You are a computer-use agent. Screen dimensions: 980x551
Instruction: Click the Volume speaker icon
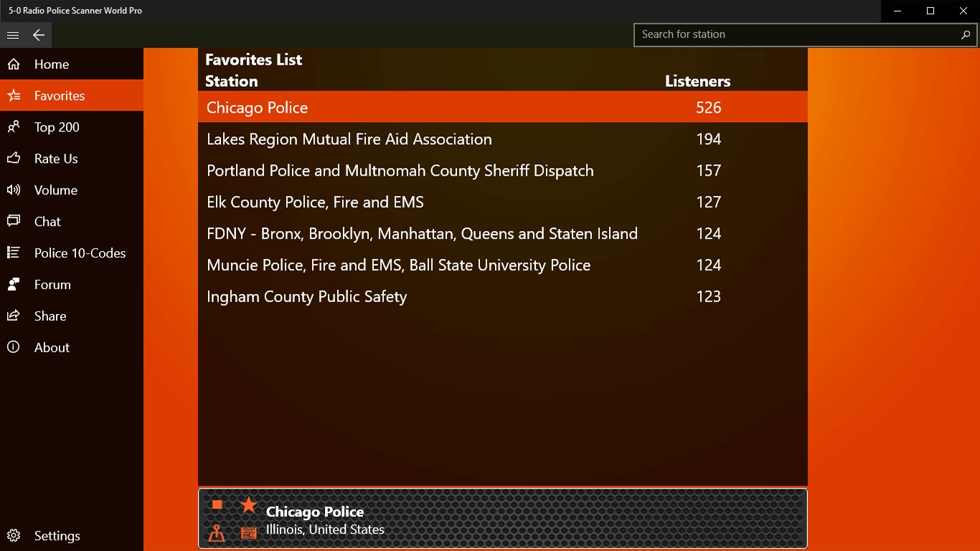pos(13,190)
